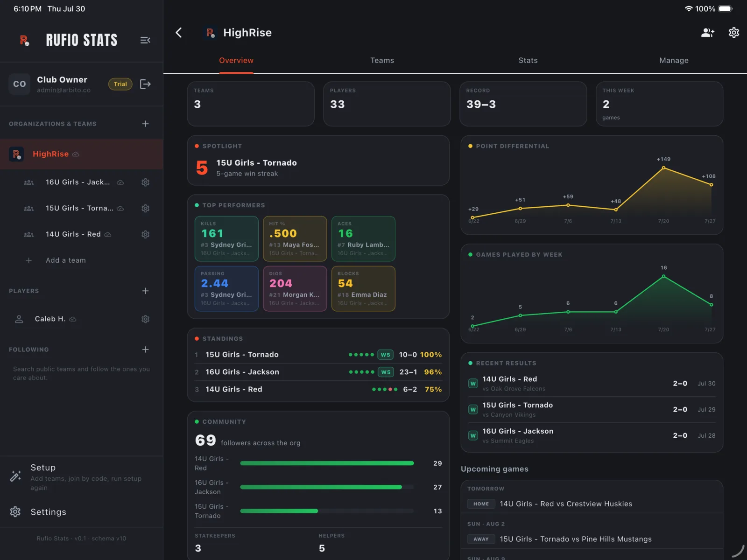Open HighRise settings gear in header

point(734,33)
